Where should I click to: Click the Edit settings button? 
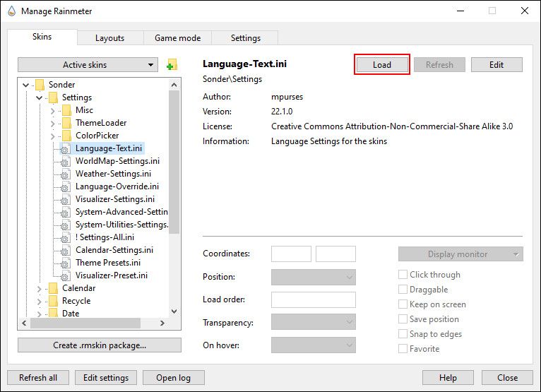106,378
